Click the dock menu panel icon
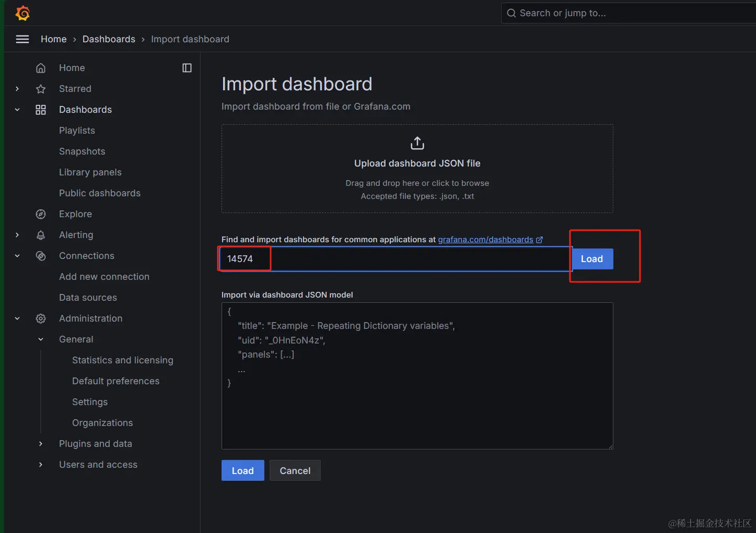 (187, 68)
